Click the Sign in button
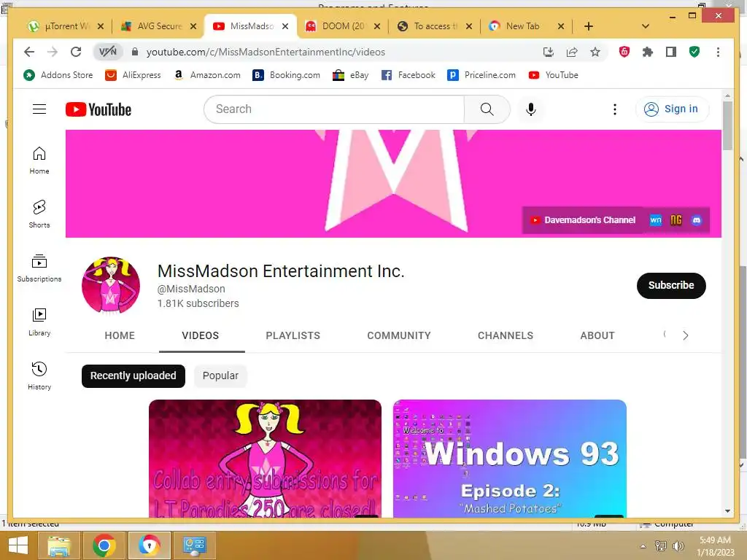 click(672, 109)
